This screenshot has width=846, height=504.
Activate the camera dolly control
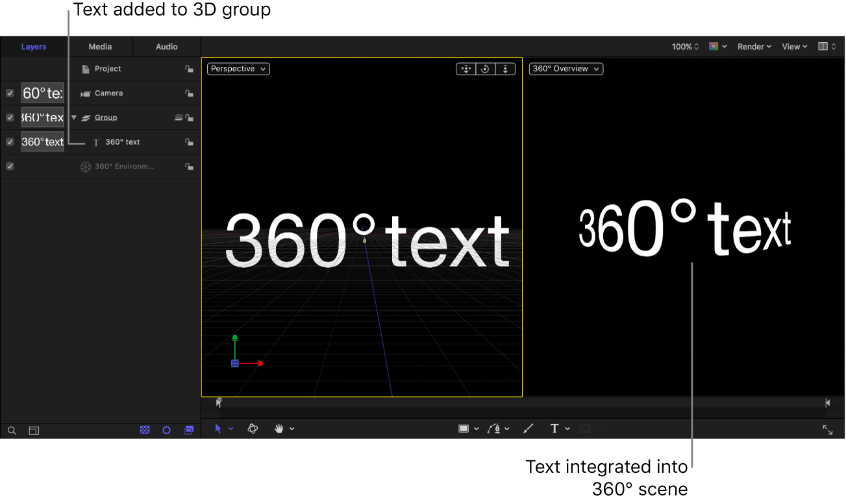point(505,69)
